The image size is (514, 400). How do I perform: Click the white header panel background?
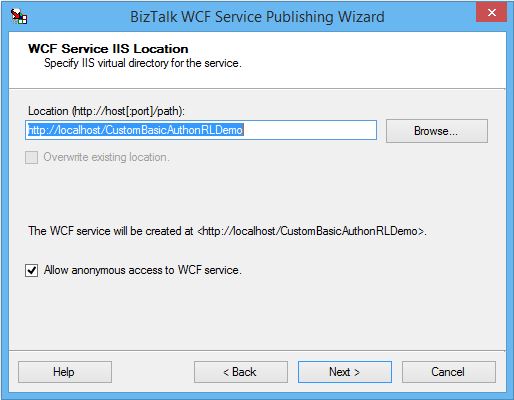click(367, 60)
